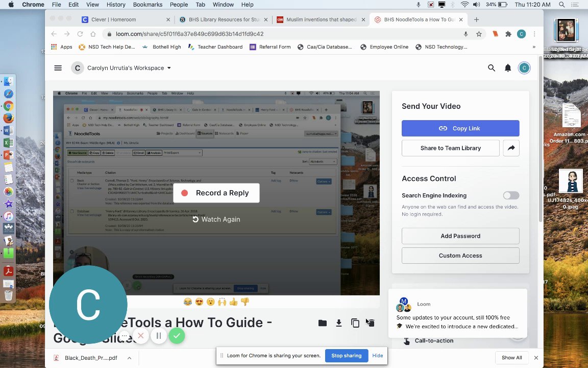This screenshot has height=368, width=588.
Task: Open the Chrome three-dot menu
Action: tap(534, 34)
